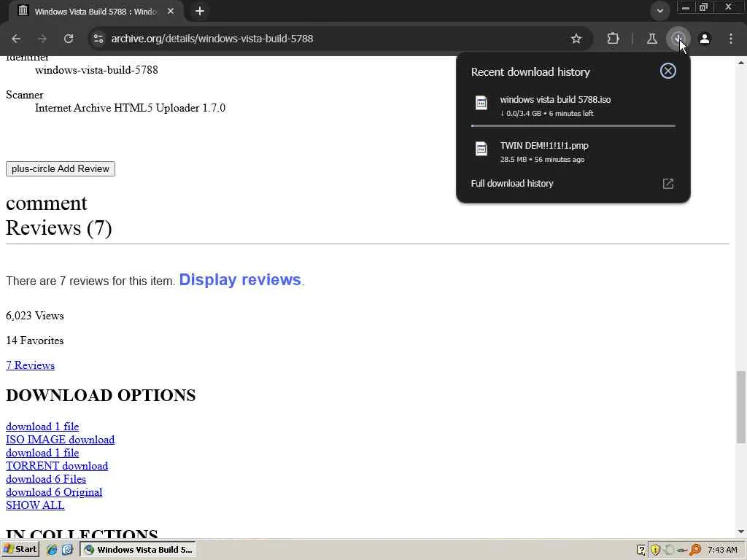The height and width of the screenshot is (560, 747).
Task: Launch Internet Explorer from quick launch
Action: (x=52, y=550)
